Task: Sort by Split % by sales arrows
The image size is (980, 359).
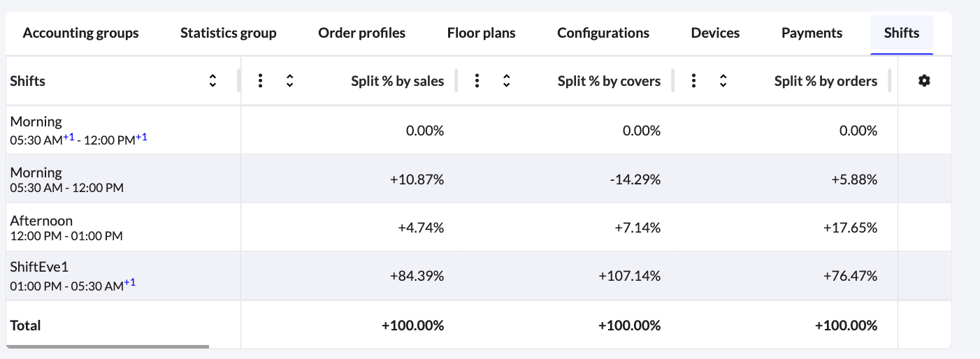Action: tap(289, 81)
